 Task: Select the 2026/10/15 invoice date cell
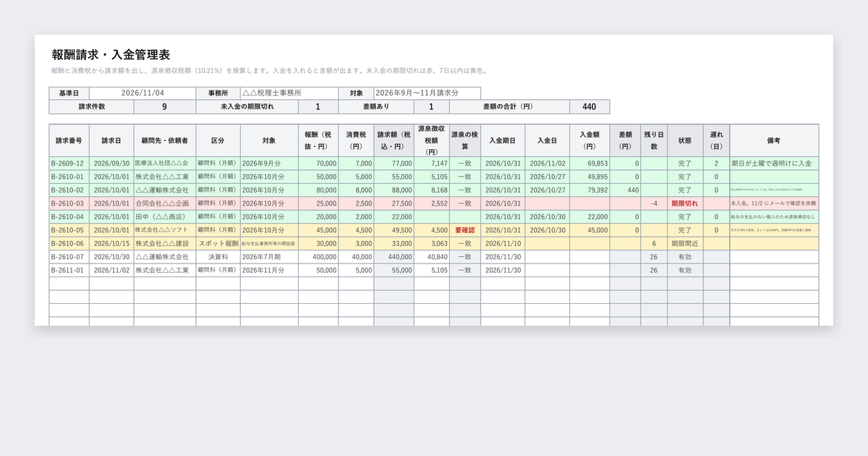(111, 243)
